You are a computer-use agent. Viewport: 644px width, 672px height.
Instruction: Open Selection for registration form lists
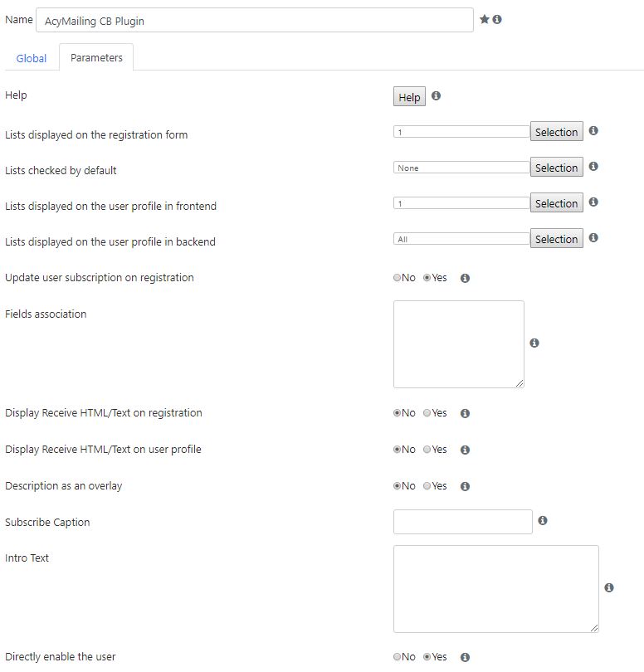pyautogui.click(x=557, y=132)
